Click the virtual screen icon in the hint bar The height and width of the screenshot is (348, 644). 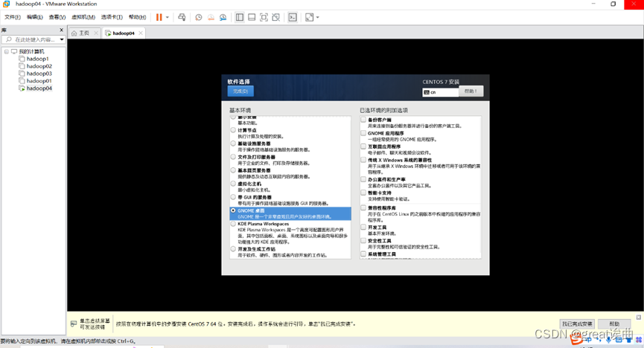tap(74, 323)
